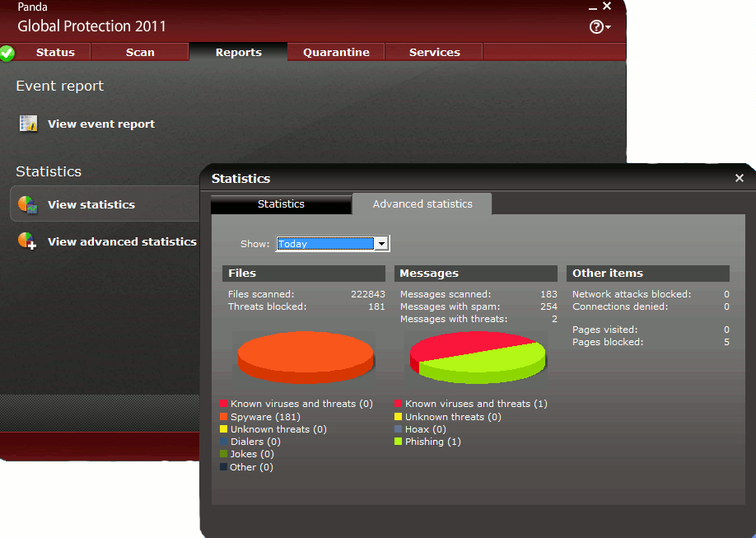Click the Threats blocked value 181
756x538 pixels.
tap(376, 306)
